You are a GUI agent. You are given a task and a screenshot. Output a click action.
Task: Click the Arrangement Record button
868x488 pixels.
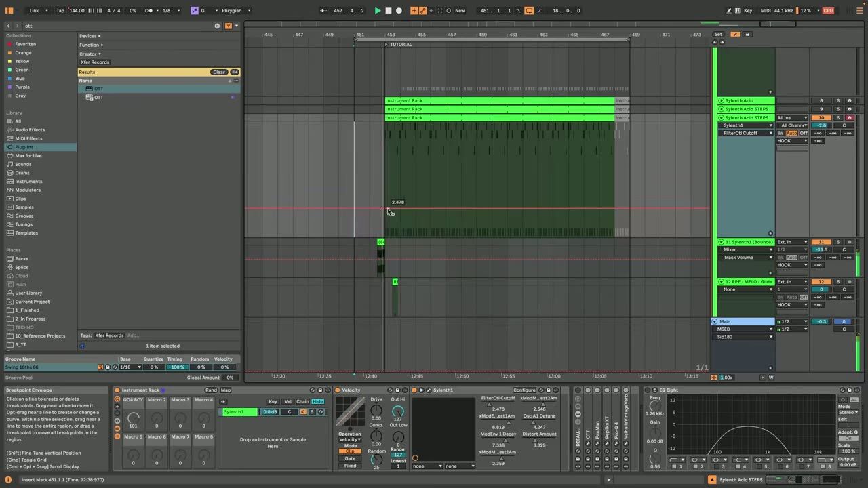tap(399, 11)
